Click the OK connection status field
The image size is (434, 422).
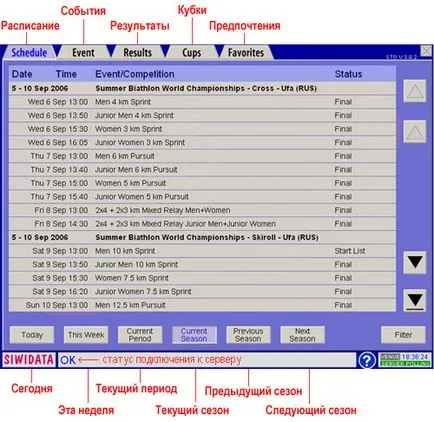(207, 360)
